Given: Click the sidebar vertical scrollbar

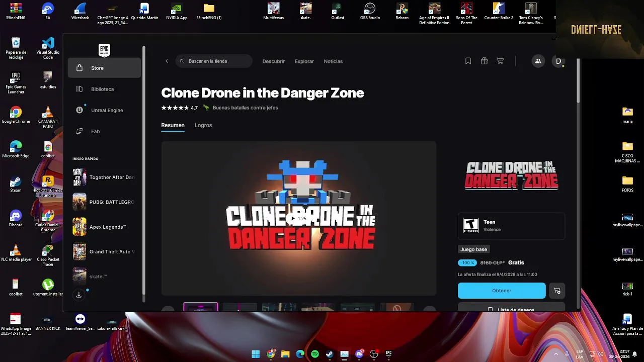Looking at the screenshot, I should tap(144, 171).
